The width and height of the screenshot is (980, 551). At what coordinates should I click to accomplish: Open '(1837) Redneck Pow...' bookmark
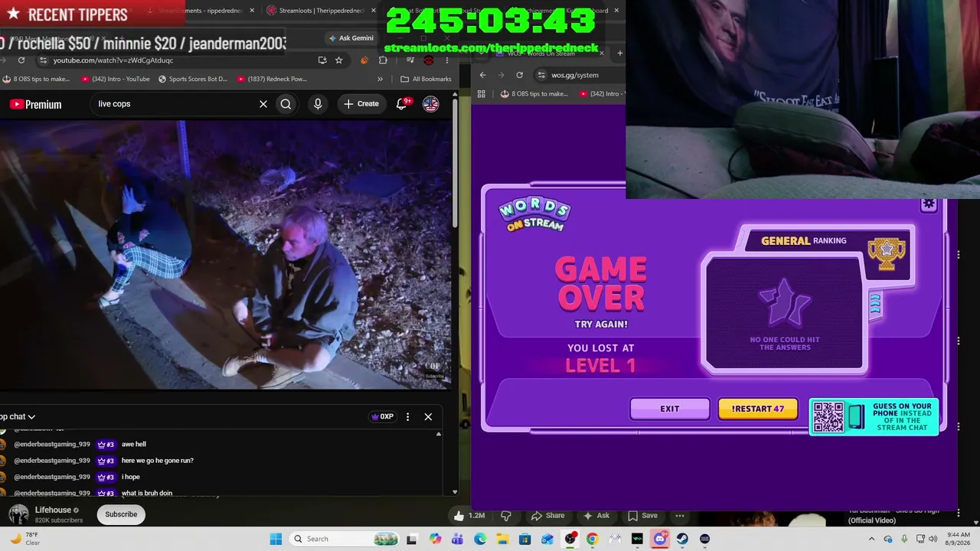pyautogui.click(x=272, y=79)
